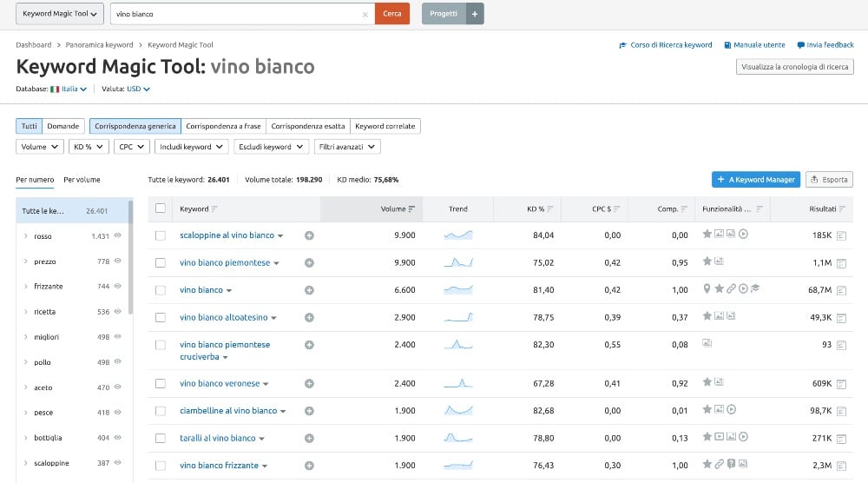Click A Keyword Manager button
The height and width of the screenshot is (483, 868).
(x=756, y=180)
